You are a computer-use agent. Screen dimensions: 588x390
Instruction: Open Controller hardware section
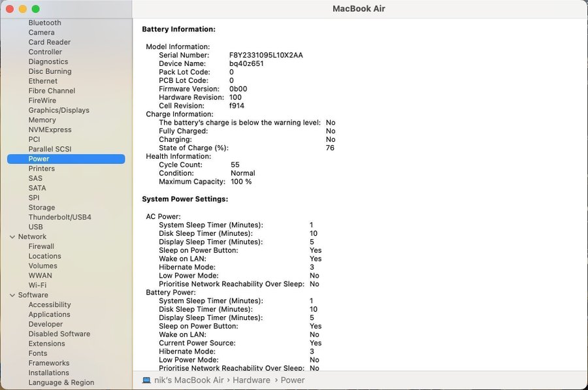coord(45,52)
